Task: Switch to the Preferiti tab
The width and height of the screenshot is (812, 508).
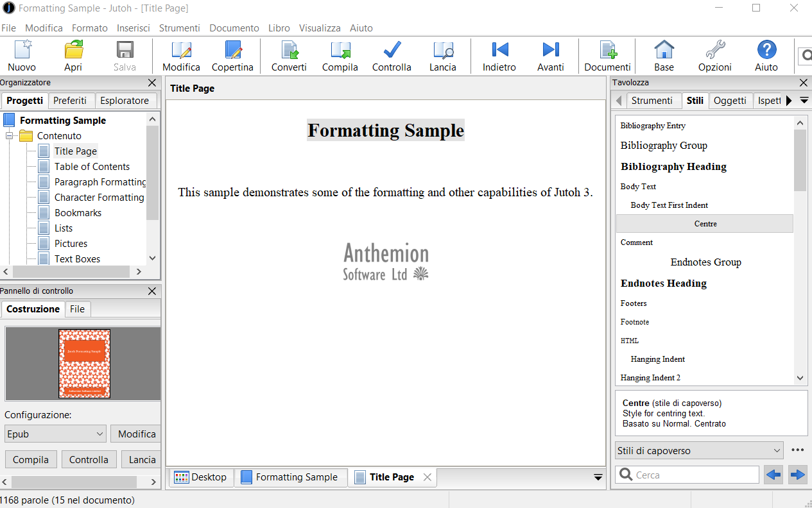Action: [70, 101]
